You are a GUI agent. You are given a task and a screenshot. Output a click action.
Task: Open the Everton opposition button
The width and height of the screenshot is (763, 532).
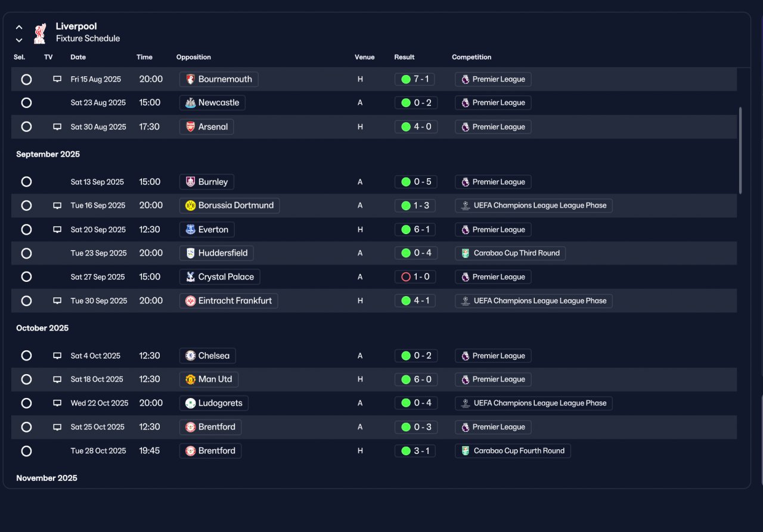tap(207, 229)
